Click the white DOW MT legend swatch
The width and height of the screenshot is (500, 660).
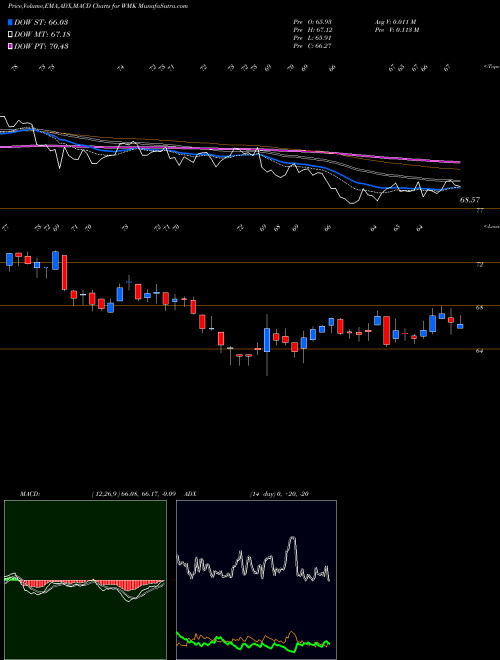pyautogui.click(x=11, y=35)
